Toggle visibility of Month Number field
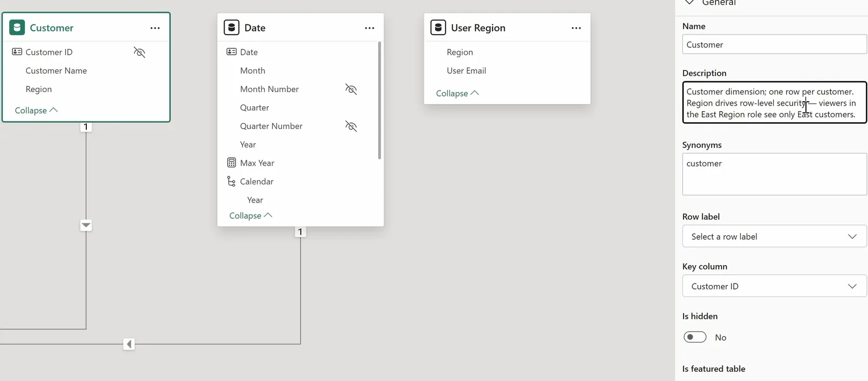 point(351,89)
